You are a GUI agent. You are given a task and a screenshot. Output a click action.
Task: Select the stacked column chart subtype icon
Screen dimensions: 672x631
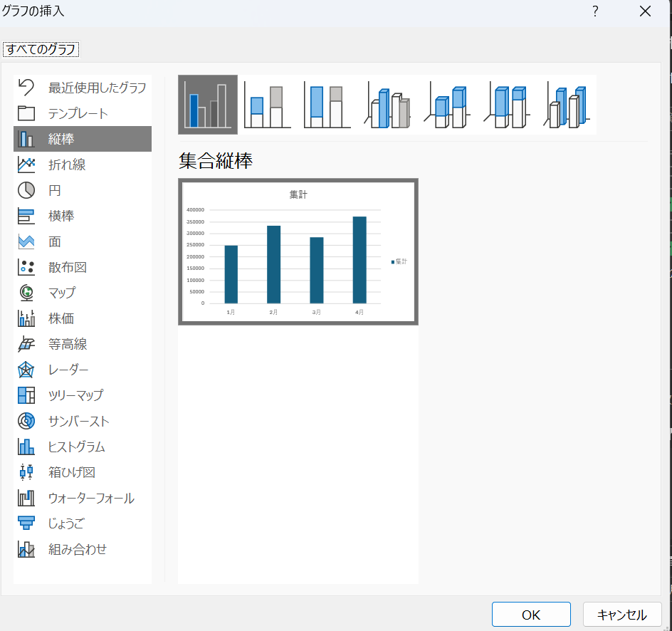[x=268, y=105]
